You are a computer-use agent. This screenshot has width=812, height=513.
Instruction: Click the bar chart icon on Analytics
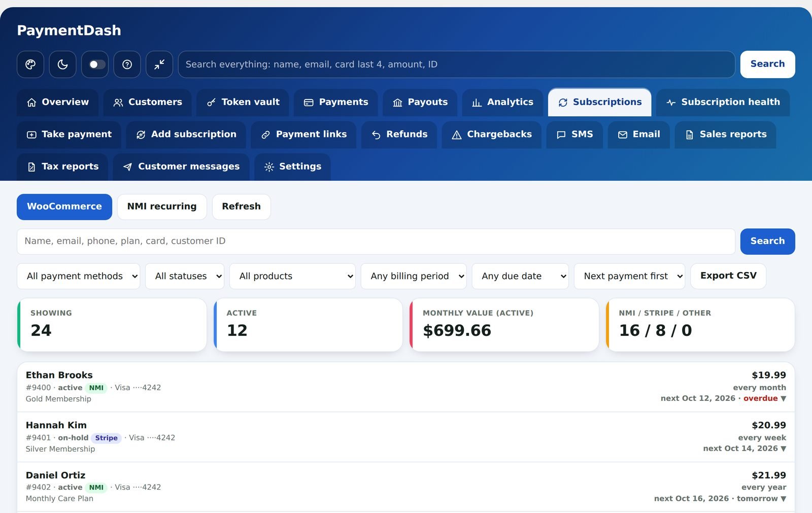coord(477,102)
